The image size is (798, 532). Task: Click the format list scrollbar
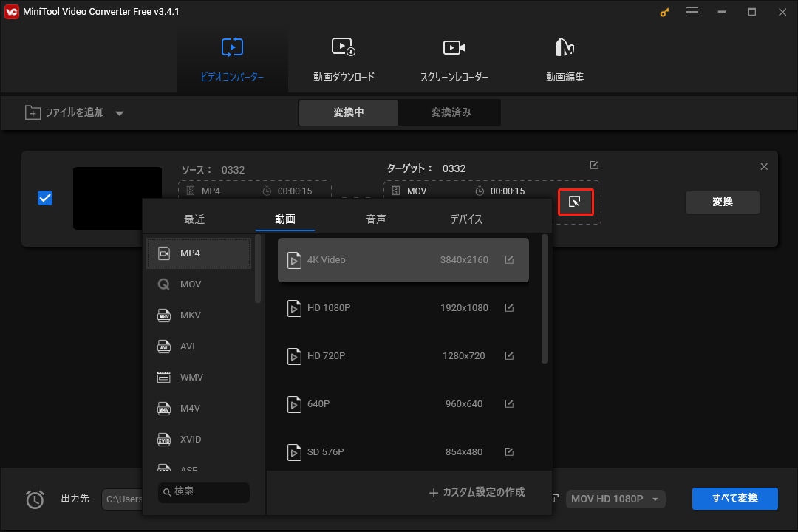coord(258,269)
